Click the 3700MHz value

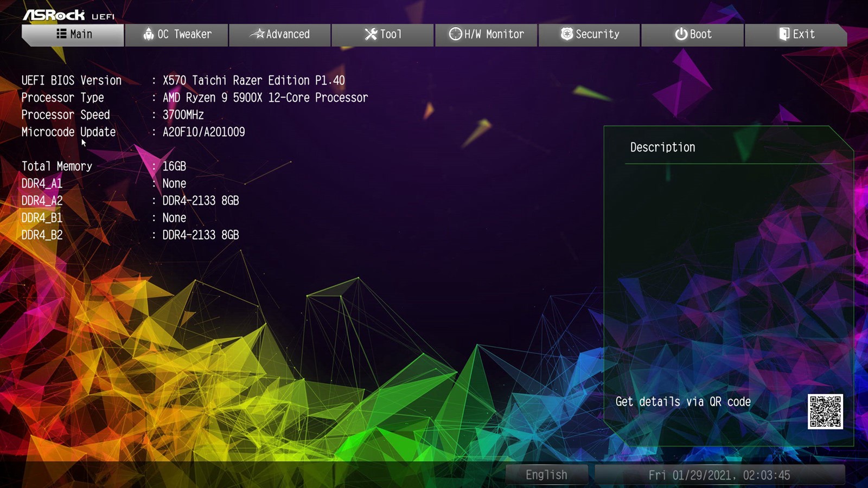pos(183,115)
